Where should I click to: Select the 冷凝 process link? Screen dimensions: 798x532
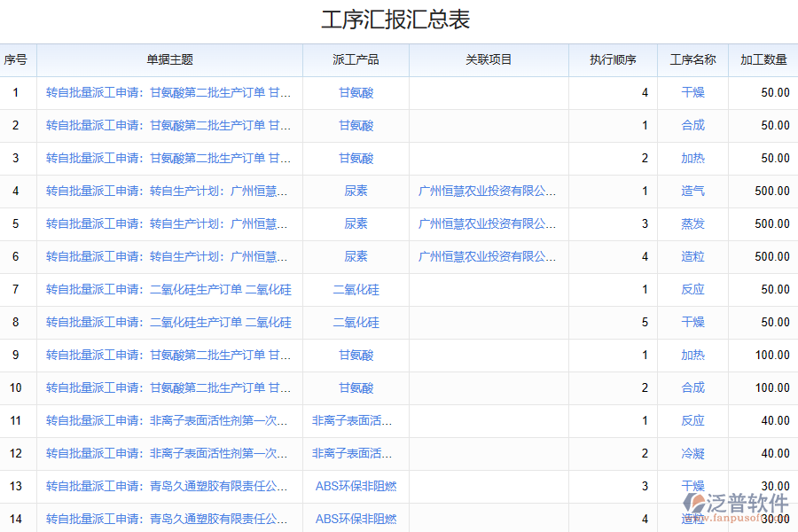pyautogui.click(x=692, y=454)
